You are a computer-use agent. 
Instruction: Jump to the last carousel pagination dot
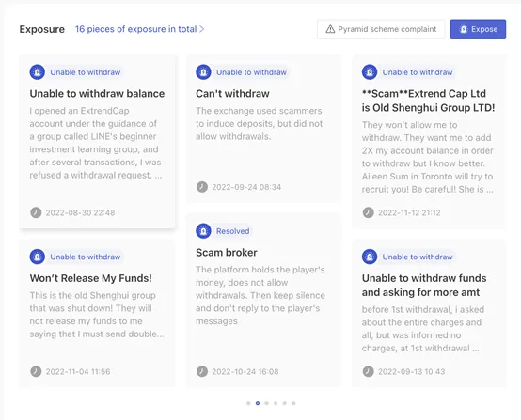pyautogui.click(x=293, y=403)
